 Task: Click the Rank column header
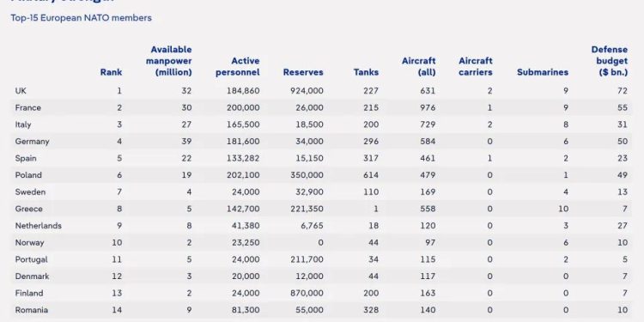(x=111, y=72)
